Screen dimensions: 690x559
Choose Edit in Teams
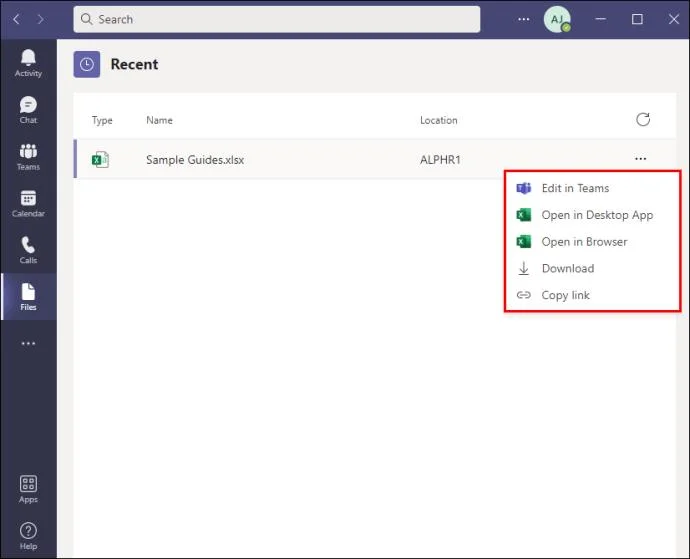coord(592,188)
